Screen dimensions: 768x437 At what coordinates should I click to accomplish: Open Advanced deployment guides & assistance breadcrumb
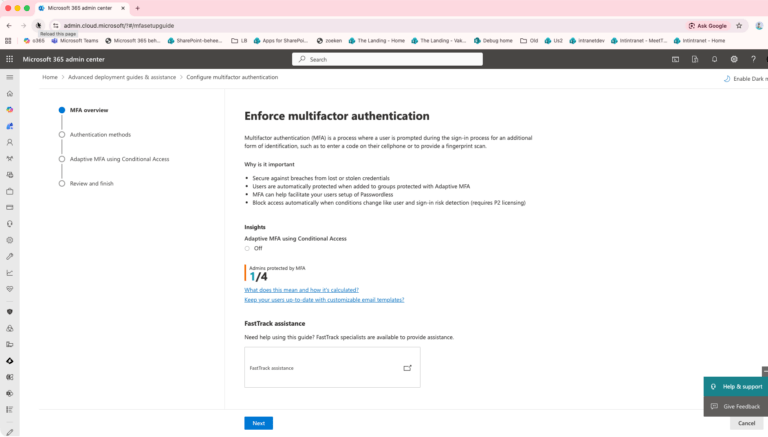tap(122, 77)
